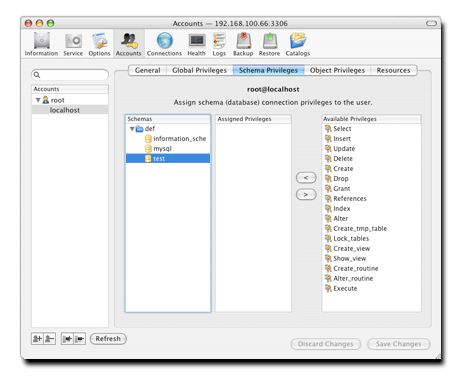Click the test database icon
This screenshot has height=376, width=462.
(148, 159)
